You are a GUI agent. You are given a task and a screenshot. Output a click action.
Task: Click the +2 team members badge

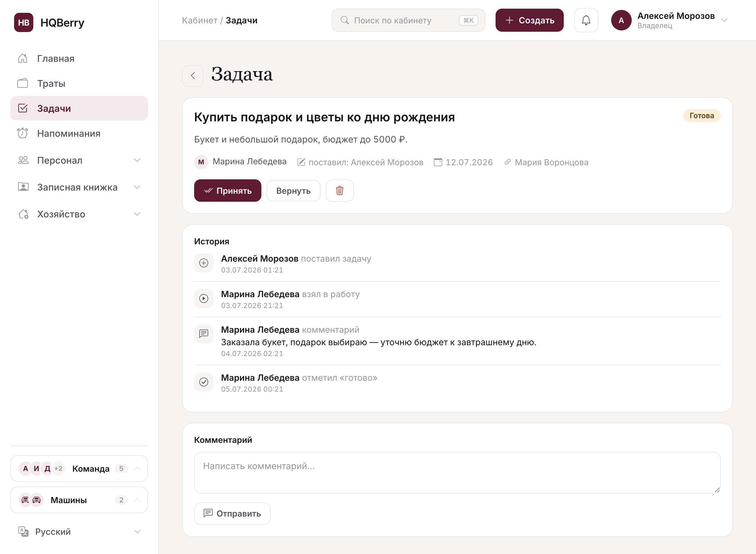click(58, 468)
